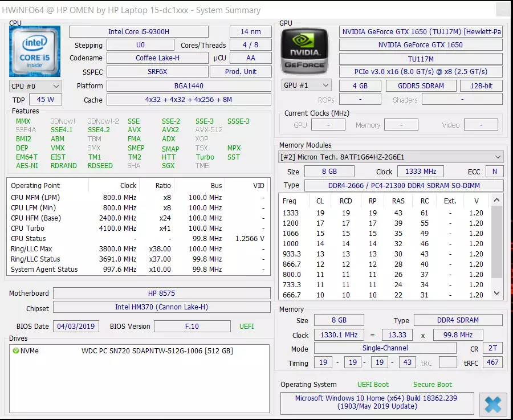Click the Secure Boot label
The width and height of the screenshot is (513, 420).
point(433,385)
